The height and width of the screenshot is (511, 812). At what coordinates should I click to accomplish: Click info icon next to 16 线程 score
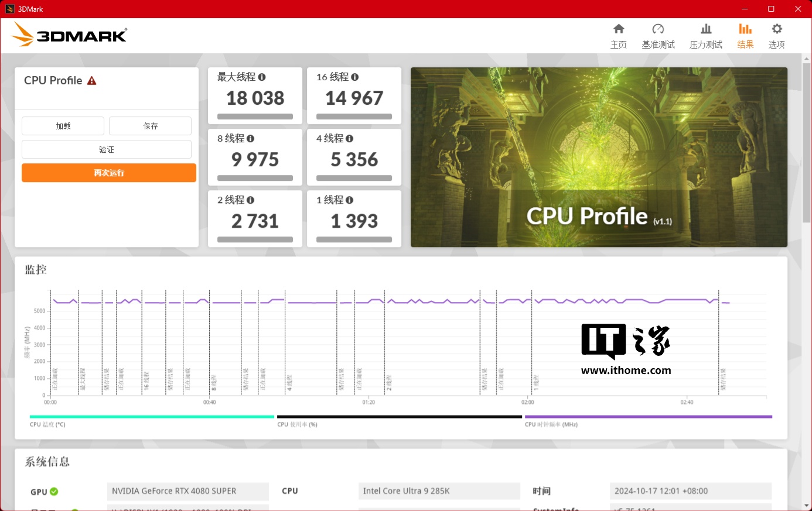pos(355,77)
